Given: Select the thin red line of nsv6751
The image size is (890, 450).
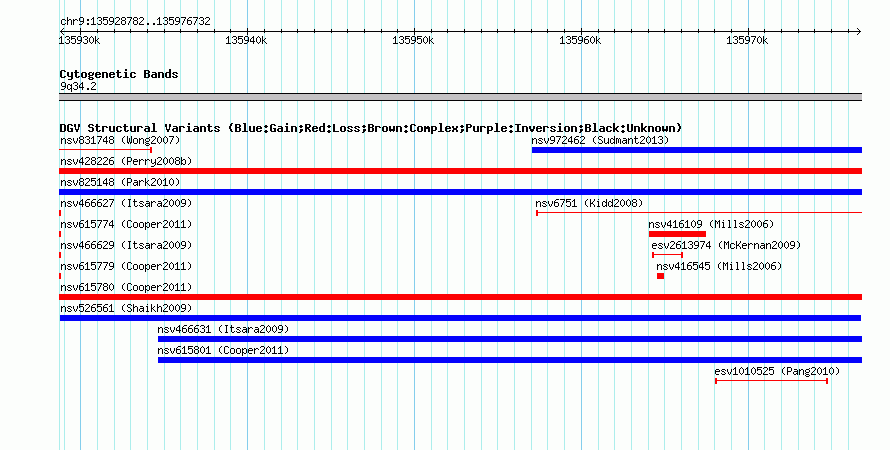Looking at the screenshot, I should point(699,213).
